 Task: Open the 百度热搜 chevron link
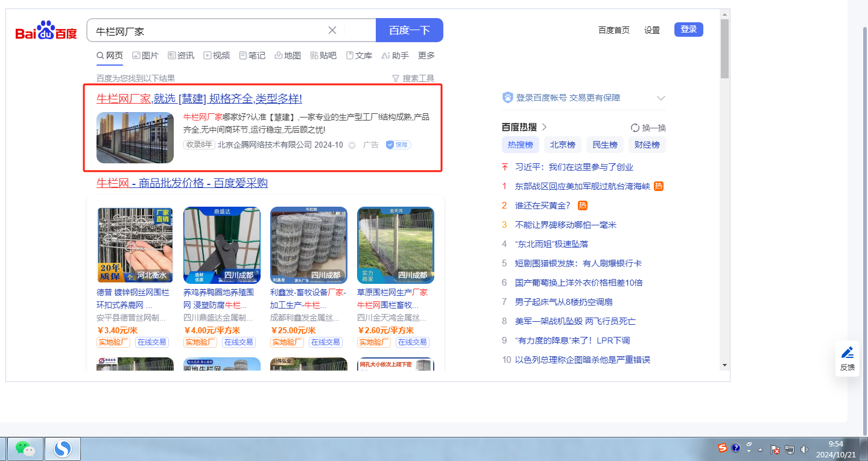coord(544,127)
